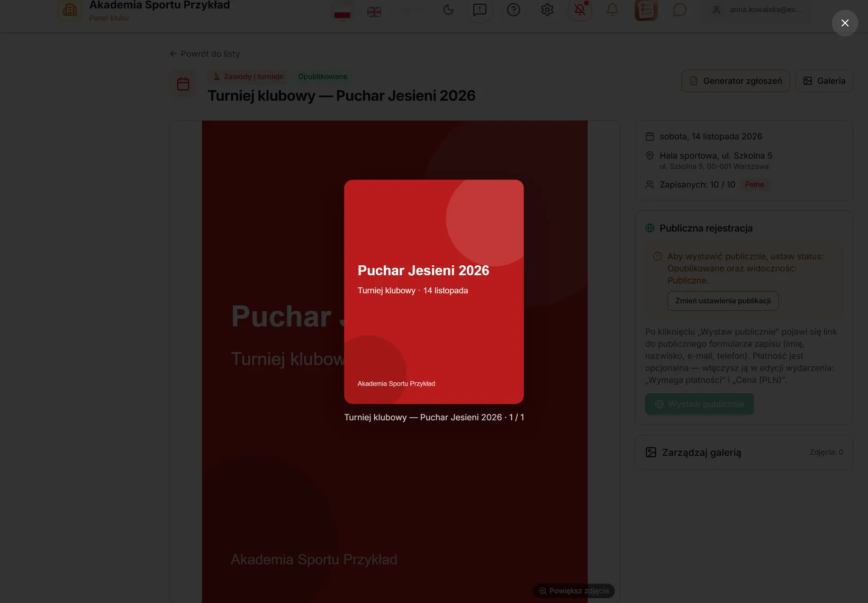This screenshot has width=868, height=603.
Task: Click the enlarged Puchar Jesieni 2026 poster
Action: pos(434,292)
